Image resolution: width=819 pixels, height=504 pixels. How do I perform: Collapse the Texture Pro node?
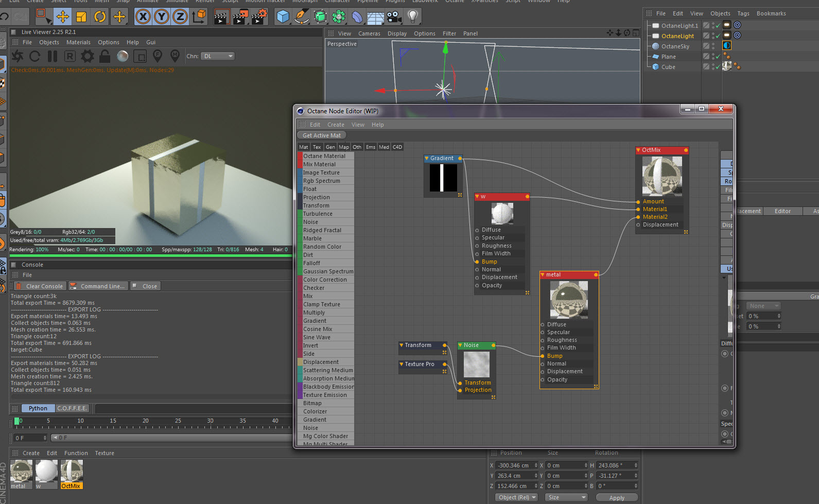[402, 364]
